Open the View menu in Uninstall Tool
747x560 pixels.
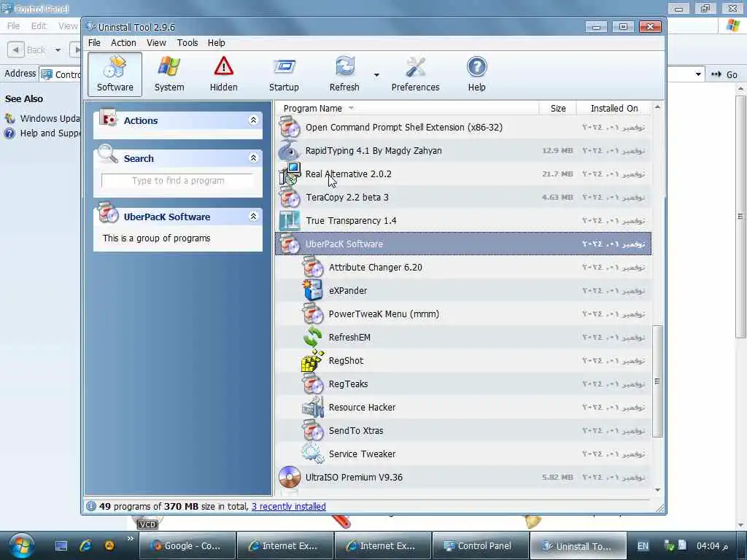tap(156, 43)
